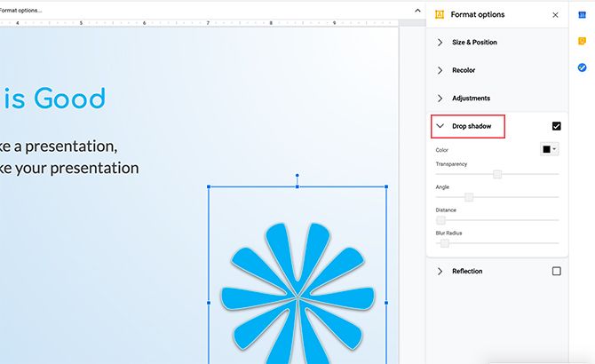Click the 'is Good' title text

pos(53,99)
